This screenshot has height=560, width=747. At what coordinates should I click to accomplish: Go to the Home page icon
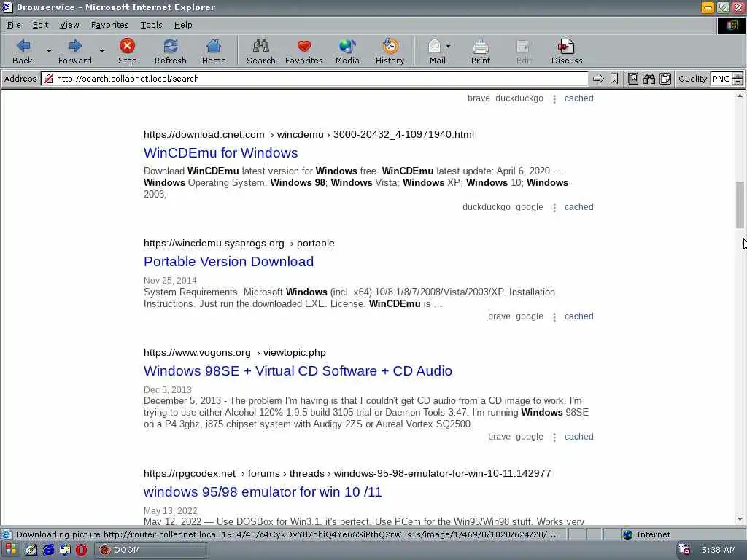coord(214,52)
